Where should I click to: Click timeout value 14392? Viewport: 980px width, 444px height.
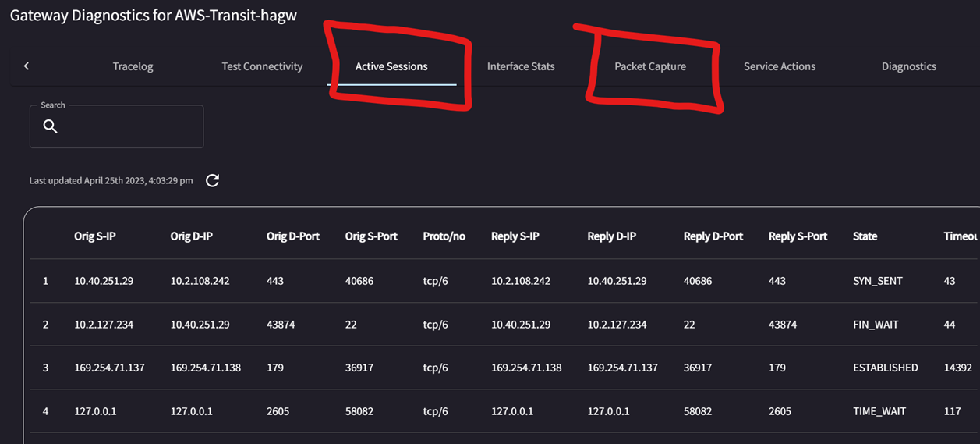click(957, 368)
